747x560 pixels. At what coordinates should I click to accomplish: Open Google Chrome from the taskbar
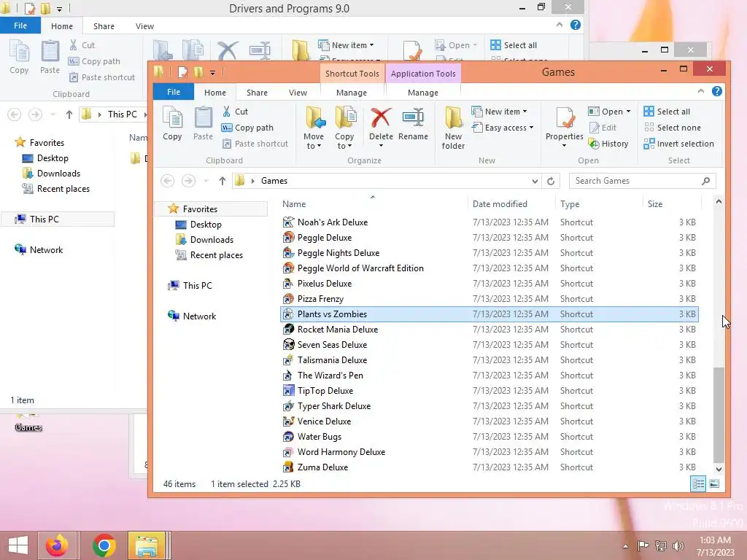click(x=104, y=545)
